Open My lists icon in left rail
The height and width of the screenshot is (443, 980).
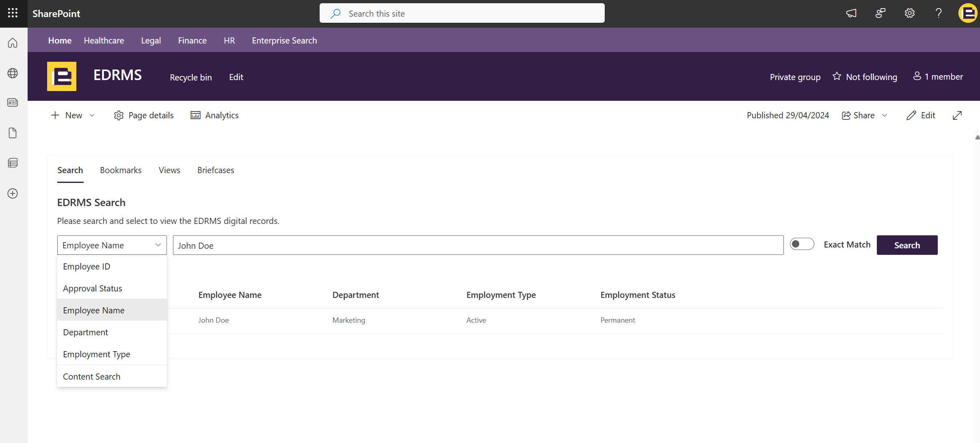tap(13, 163)
